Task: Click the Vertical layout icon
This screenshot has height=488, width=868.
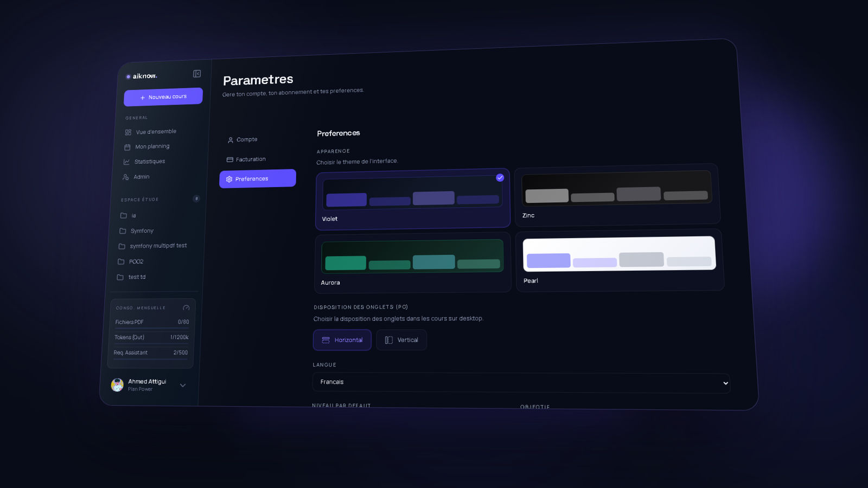Action: [x=389, y=340]
